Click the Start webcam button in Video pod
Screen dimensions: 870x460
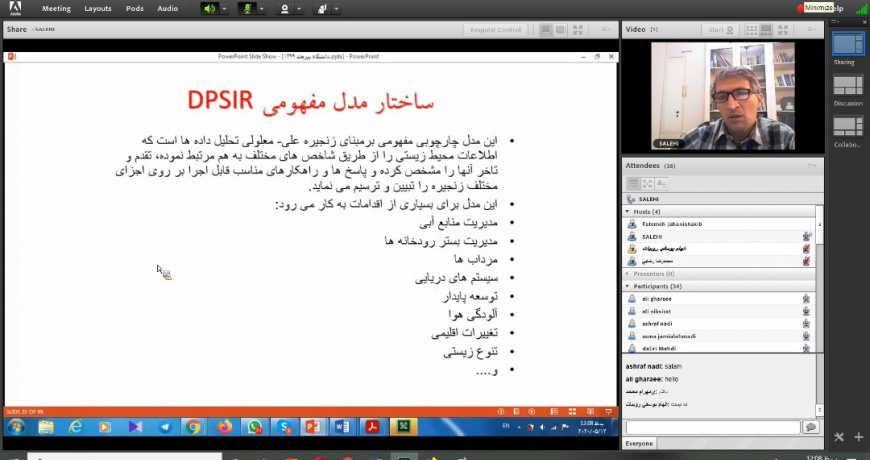coord(720,30)
